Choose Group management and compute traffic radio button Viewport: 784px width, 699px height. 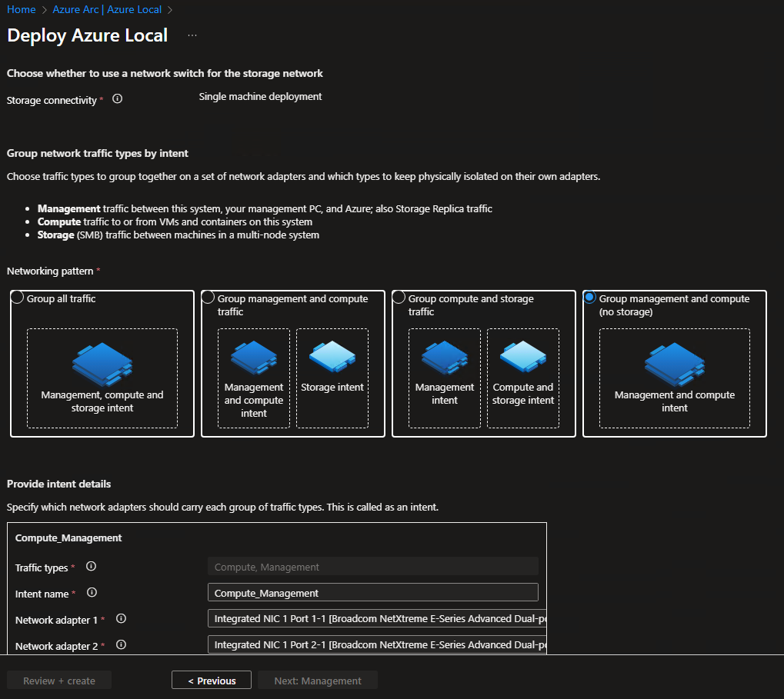point(208,298)
